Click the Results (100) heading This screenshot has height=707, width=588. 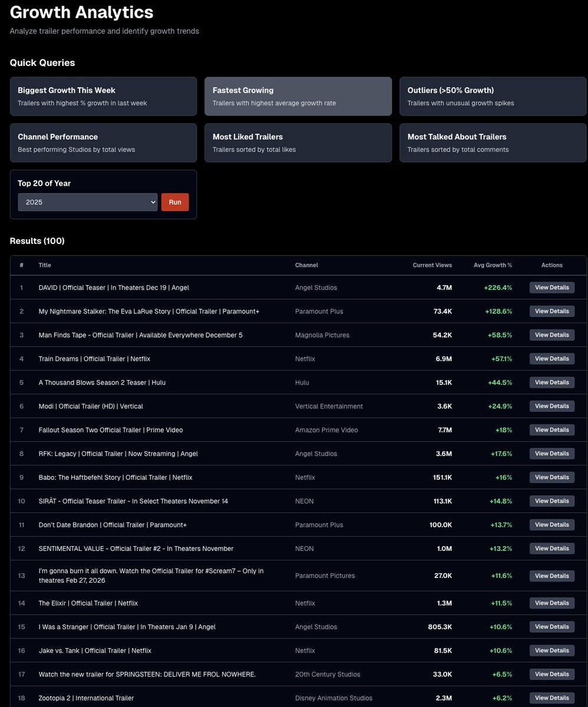[x=37, y=241]
